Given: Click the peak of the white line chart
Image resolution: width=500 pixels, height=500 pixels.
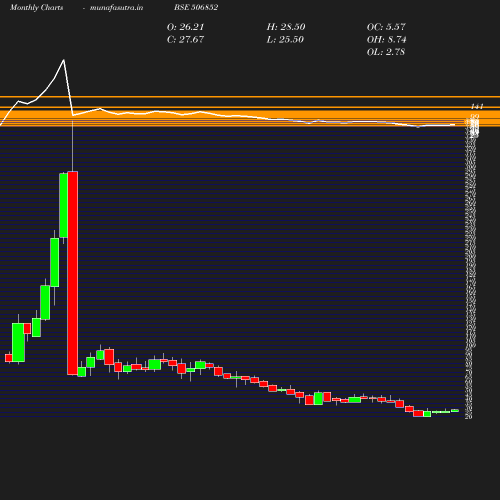Looking at the screenshot, I should click(63, 60).
